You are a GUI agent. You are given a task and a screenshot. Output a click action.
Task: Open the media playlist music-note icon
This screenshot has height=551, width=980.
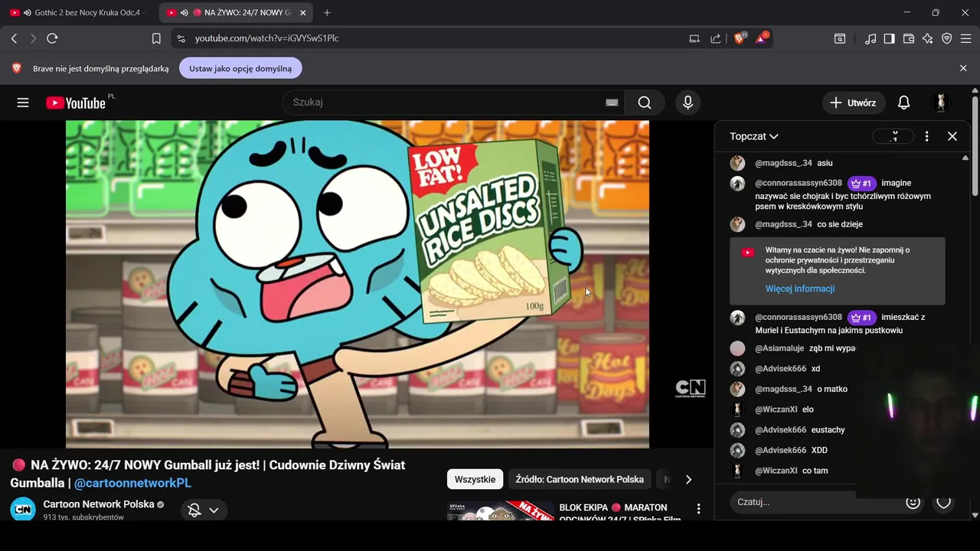871,38
